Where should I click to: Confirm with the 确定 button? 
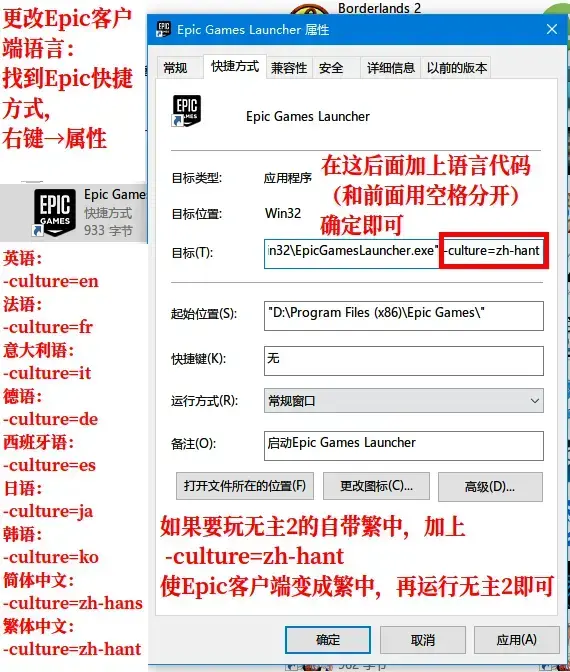[328, 640]
